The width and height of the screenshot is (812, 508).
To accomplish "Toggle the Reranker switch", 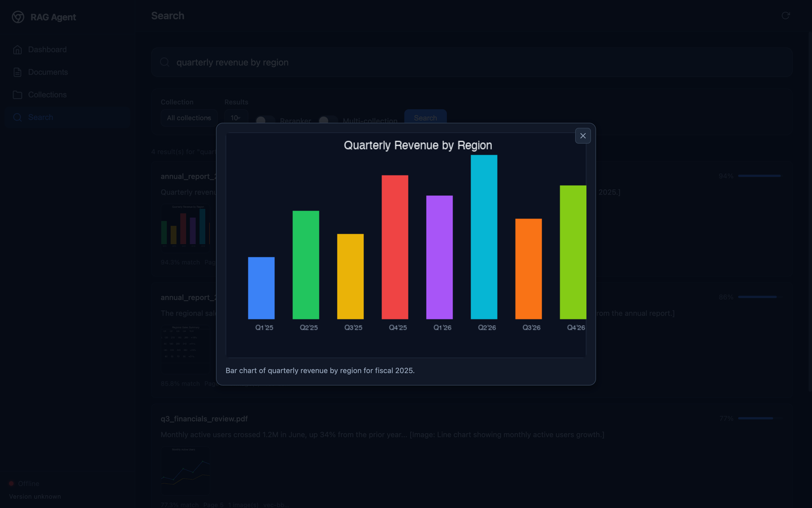I will pos(265,121).
